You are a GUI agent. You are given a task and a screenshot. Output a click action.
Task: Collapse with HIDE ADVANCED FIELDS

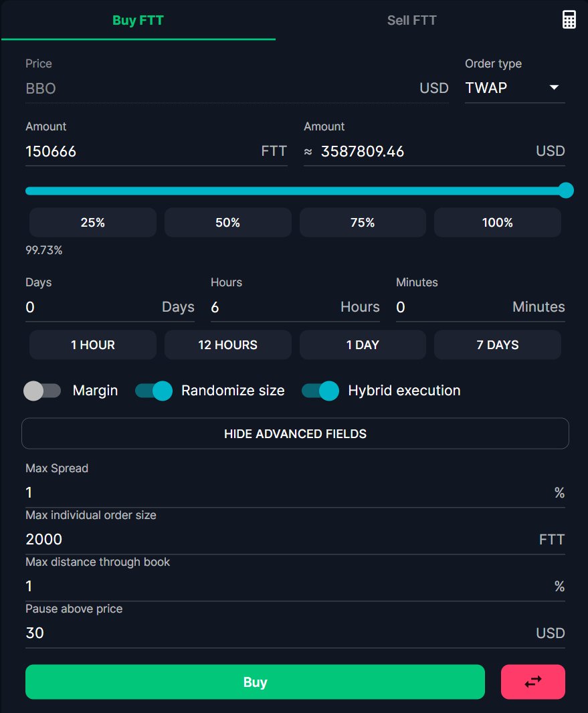click(x=295, y=433)
